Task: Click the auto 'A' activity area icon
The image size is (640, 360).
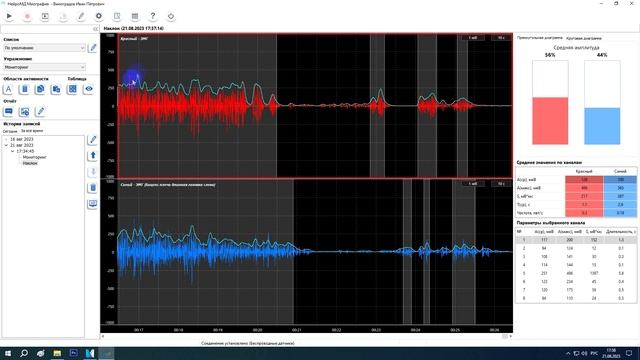Action: 9,89
